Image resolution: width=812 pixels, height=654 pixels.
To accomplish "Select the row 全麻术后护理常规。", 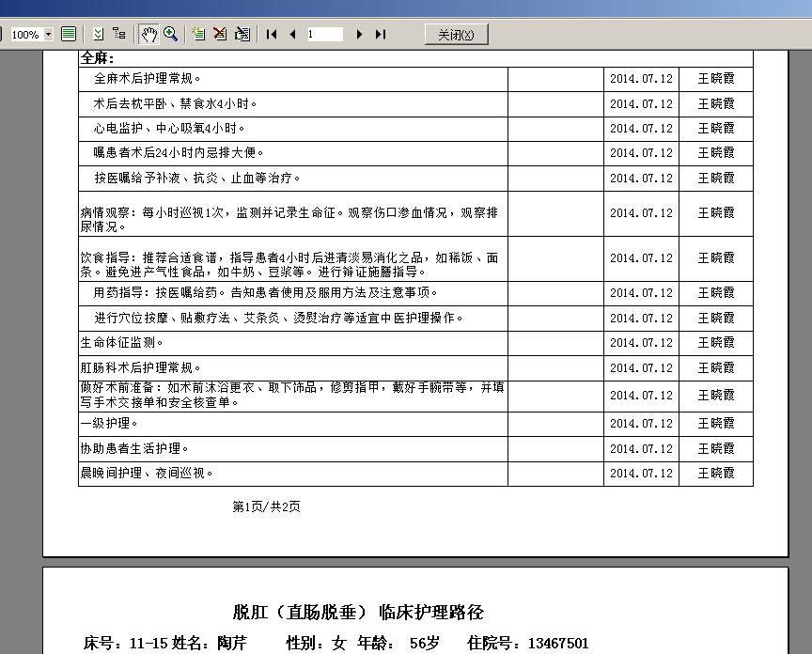I will tap(415, 79).
